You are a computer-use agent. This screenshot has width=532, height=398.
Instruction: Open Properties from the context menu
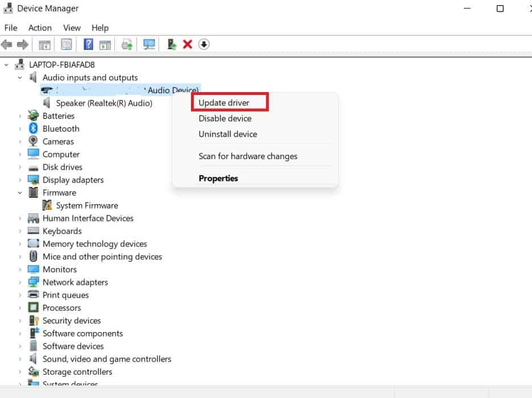218,178
